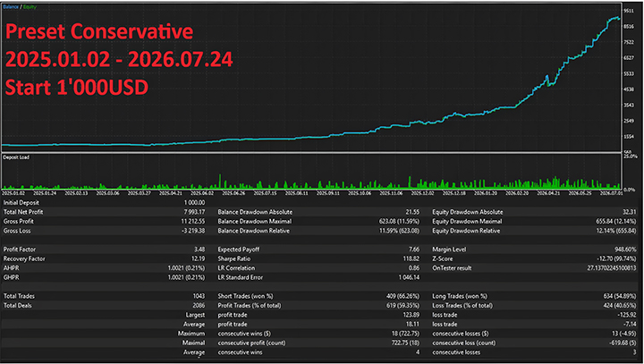Select the largest loss trade value -125.92

pyautogui.click(x=627, y=315)
